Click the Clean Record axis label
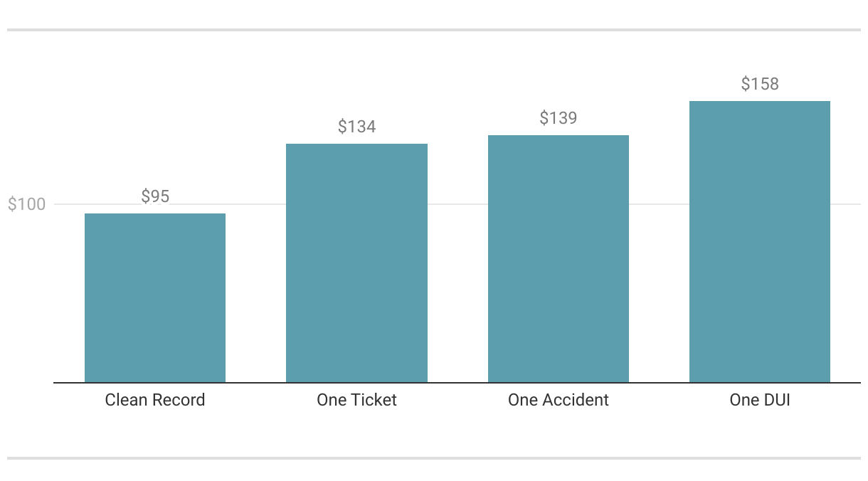 [x=155, y=400]
